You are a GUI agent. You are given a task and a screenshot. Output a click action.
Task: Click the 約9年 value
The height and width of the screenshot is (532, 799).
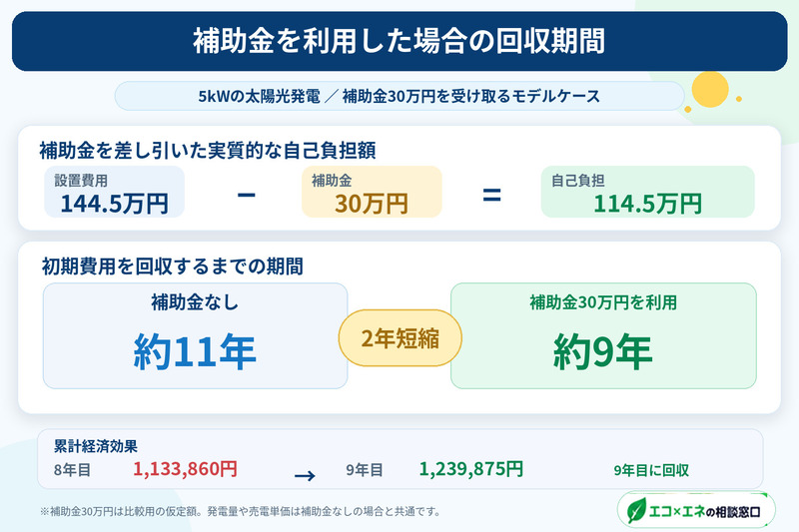603,351
